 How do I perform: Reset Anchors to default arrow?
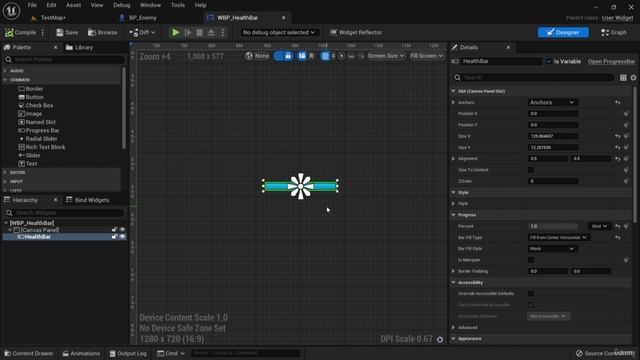618,102
